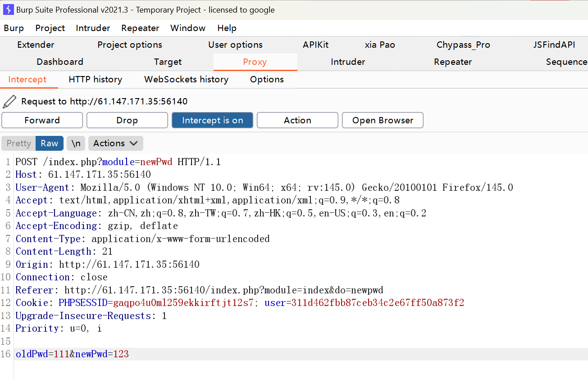The width and height of the screenshot is (588, 378).
Task: Switch to the Project options tab
Action: coord(130,45)
